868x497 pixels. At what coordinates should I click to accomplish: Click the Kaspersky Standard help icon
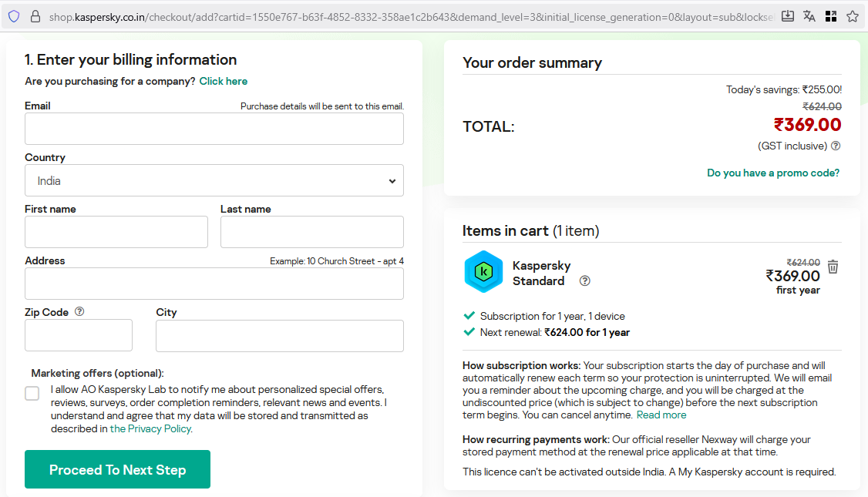pyautogui.click(x=584, y=281)
